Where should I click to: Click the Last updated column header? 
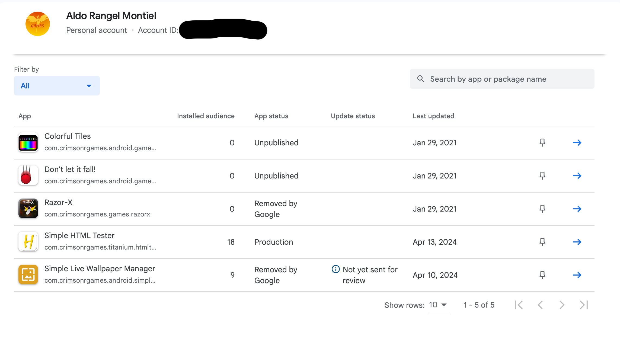click(x=433, y=116)
